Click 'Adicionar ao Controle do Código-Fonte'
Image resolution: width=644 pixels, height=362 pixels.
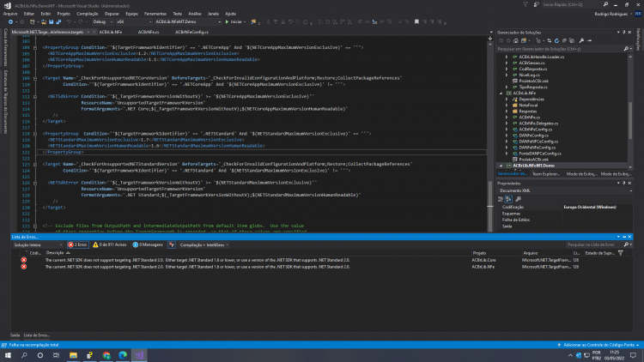point(598,345)
